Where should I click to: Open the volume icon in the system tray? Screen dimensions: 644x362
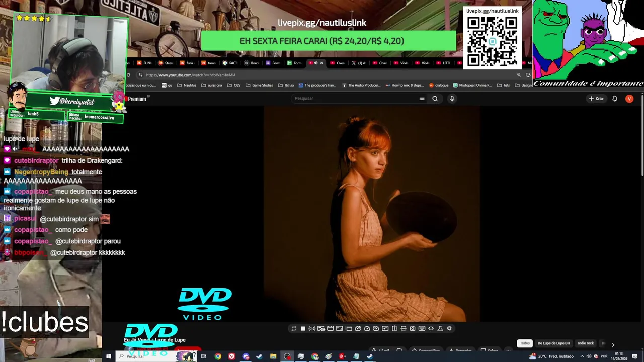point(589,356)
